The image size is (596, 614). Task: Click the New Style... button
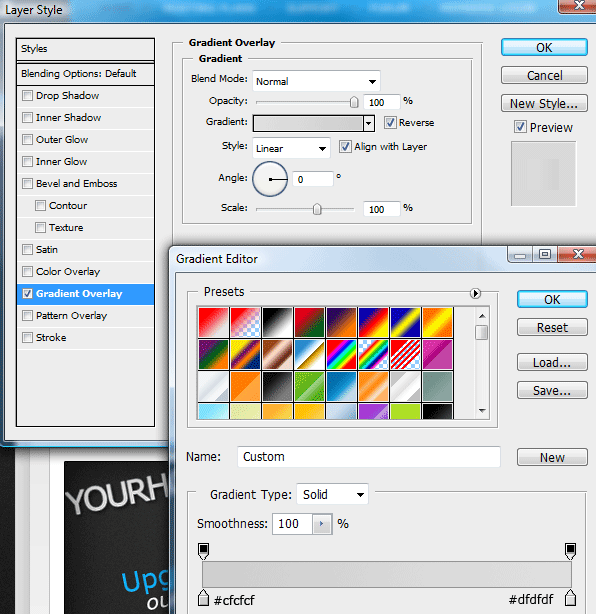click(x=544, y=103)
